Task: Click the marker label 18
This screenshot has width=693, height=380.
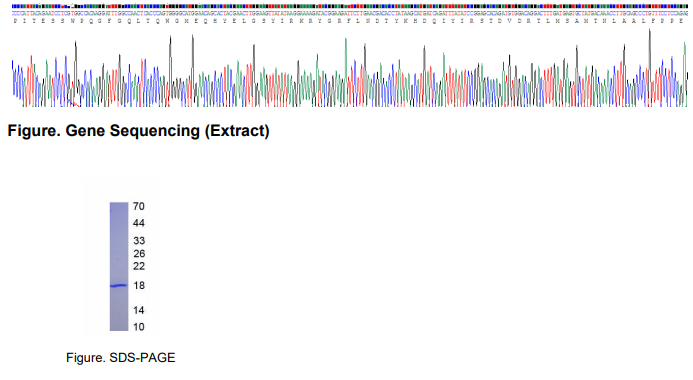Action: pos(139,285)
